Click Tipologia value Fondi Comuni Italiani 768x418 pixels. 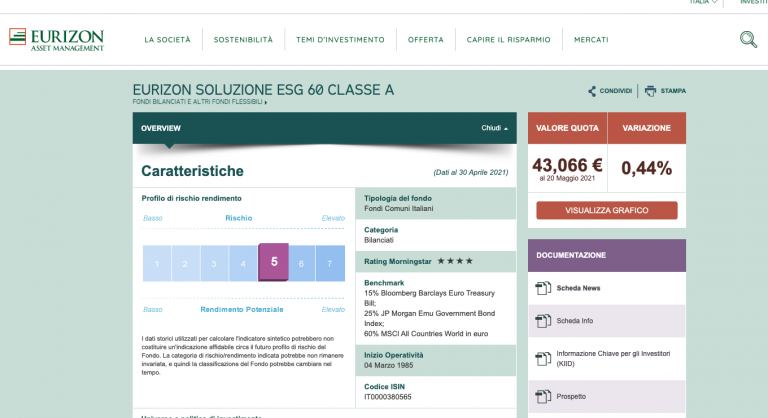tap(398, 209)
